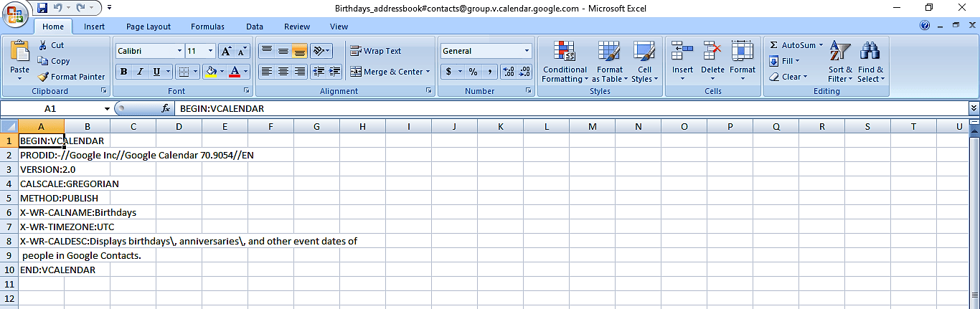Click the Sort & Filter icon

(x=839, y=52)
